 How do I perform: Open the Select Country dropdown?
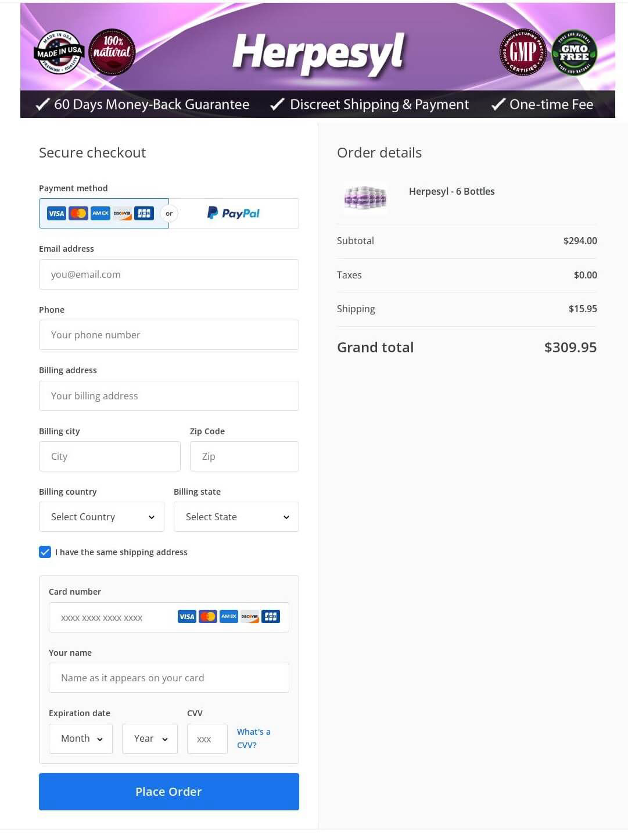(x=102, y=517)
